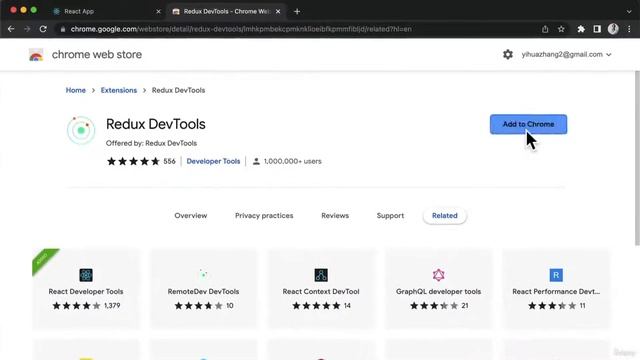Close the Redux DevTools tab
This screenshot has width=640, height=360.
[278, 11]
